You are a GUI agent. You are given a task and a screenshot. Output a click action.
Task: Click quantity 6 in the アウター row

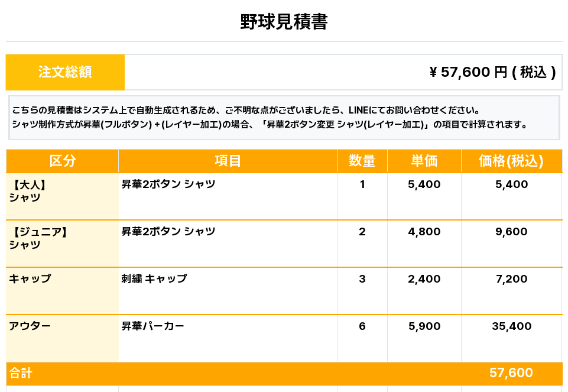pyautogui.click(x=362, y=326)
